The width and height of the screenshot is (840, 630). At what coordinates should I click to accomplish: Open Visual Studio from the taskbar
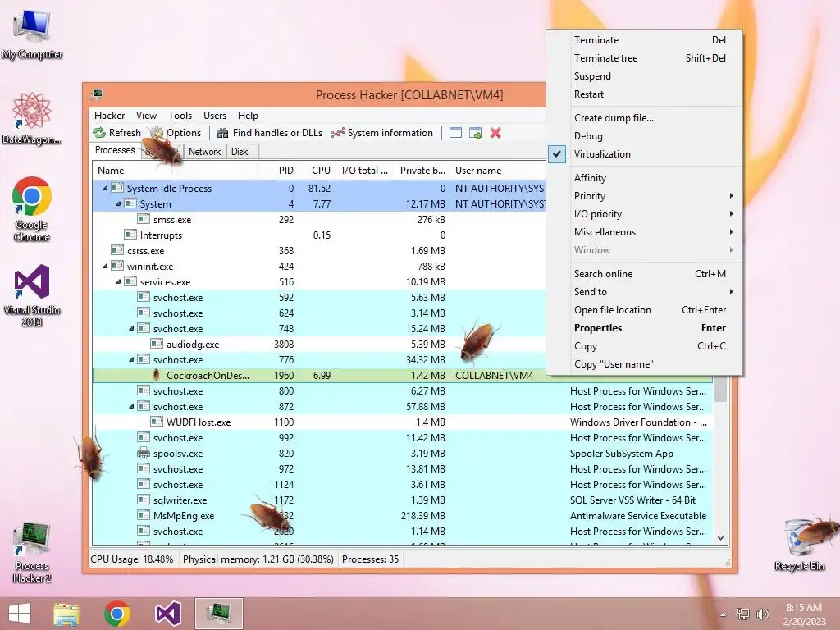coord(167,614)
